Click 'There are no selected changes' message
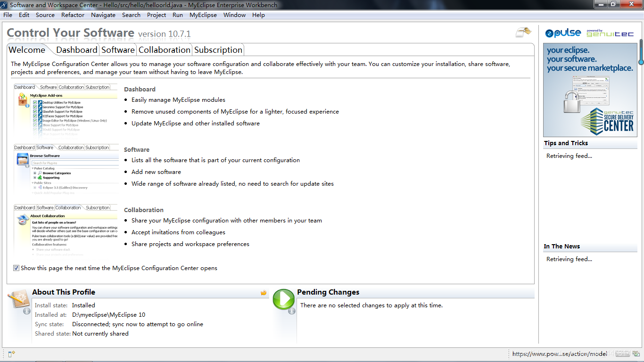 [372, 305]
